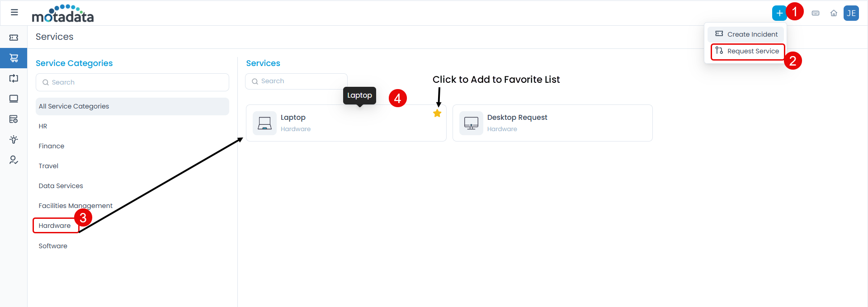868x307 pixels.
Task: Open the keyboard shortcuts icon
Action: click(x=816, y=13)
